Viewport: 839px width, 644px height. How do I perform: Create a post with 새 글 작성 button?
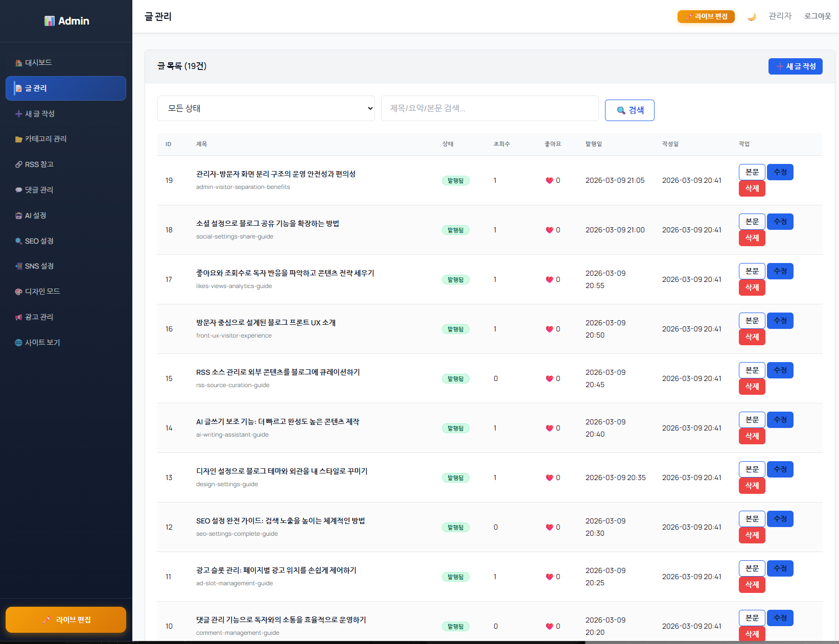click(795, 66)
